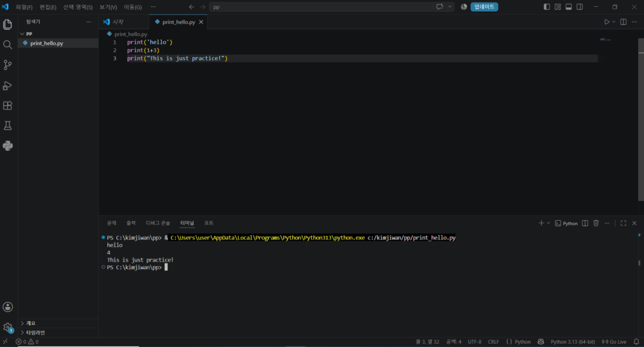Image resolution: width=644 pixels, height=347 pixels.
Task: Open Run and Debug view
Action: tap(8, 85)
